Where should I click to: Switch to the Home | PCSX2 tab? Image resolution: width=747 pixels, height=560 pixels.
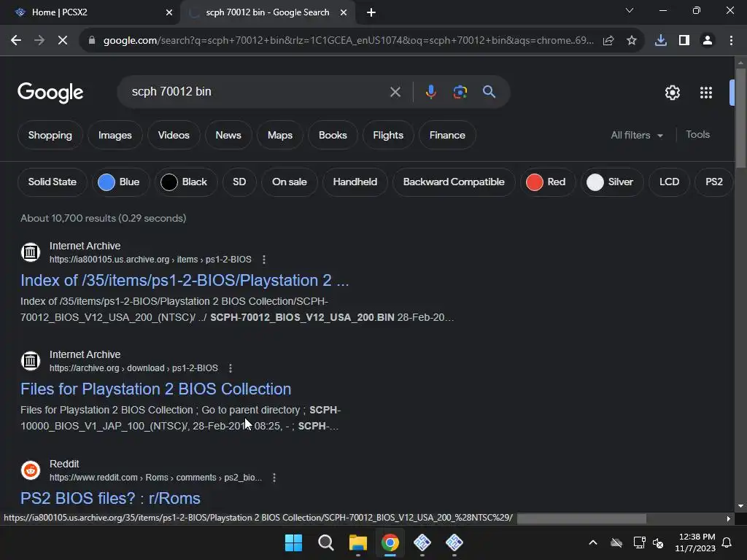coord(90,12)
